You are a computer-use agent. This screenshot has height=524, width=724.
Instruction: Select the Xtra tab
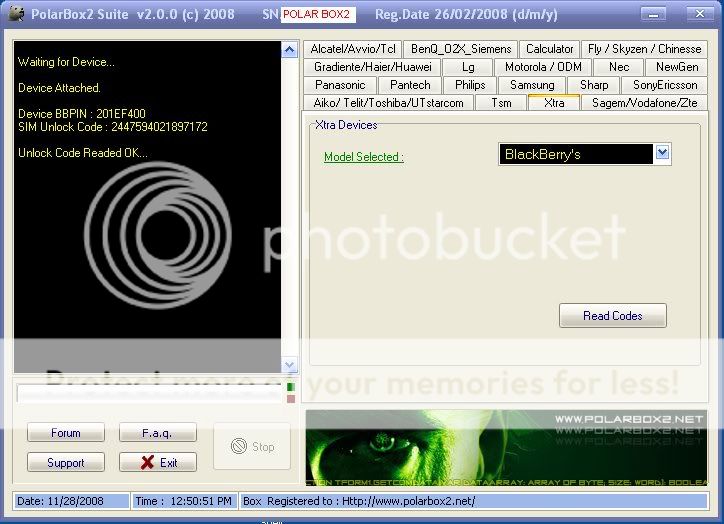[x=554, y=102]
